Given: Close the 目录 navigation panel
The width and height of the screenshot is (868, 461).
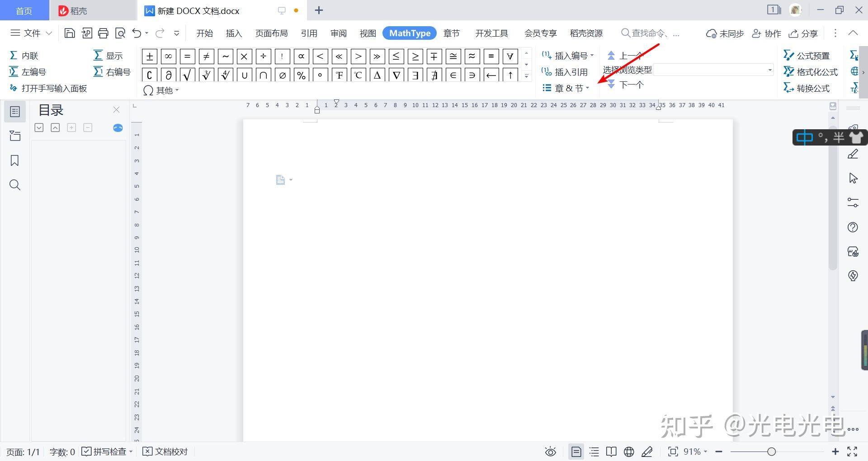Looking at the screenshot, I should (117, 110).
